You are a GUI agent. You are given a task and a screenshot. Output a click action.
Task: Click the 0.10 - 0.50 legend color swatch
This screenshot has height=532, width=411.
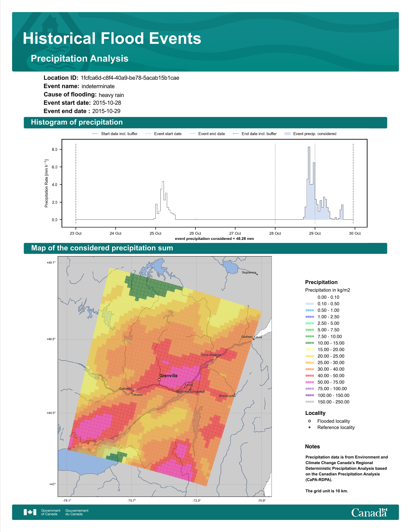[x=309, y=304]
